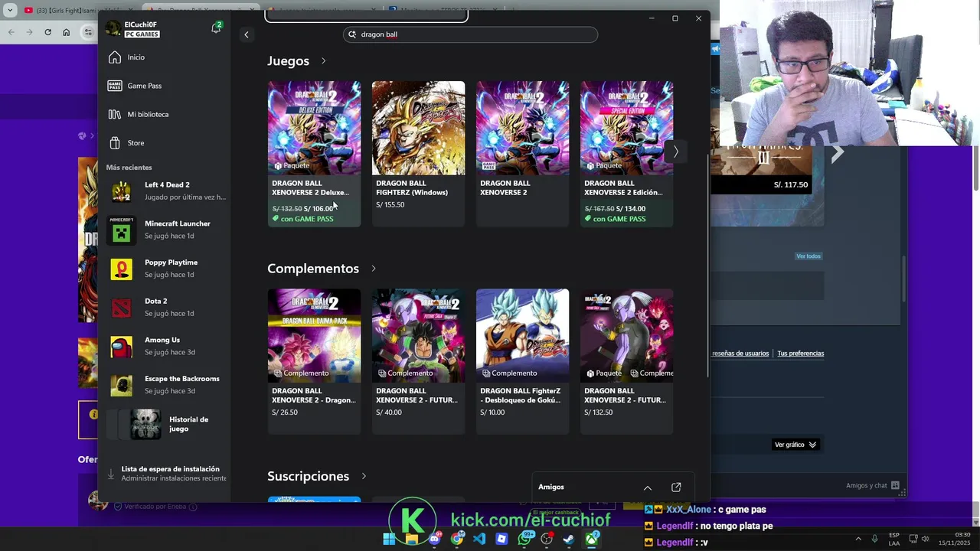Expand the Complementos section arrow

373,269
